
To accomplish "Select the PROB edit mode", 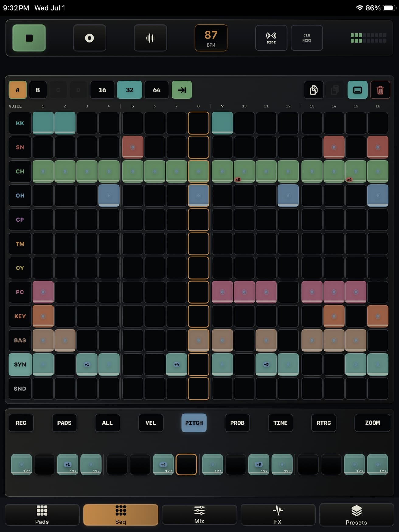I will [x=237, y=423].
